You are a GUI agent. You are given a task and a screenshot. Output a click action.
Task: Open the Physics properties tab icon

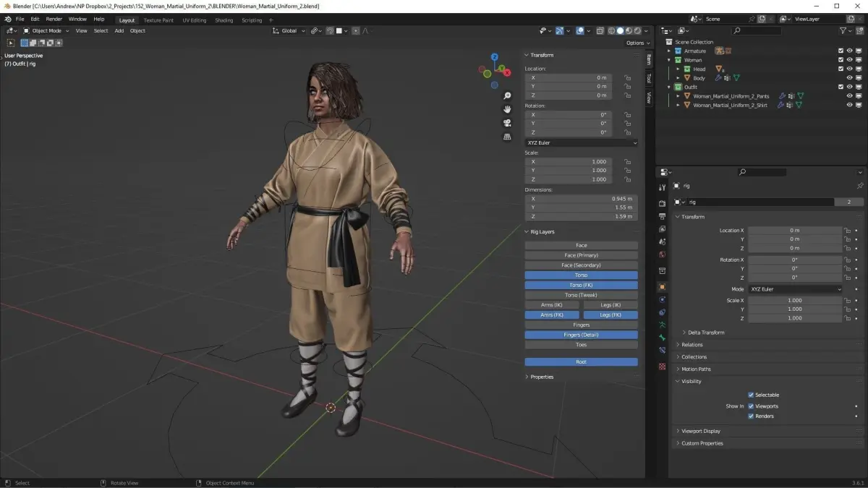[662, 299]
